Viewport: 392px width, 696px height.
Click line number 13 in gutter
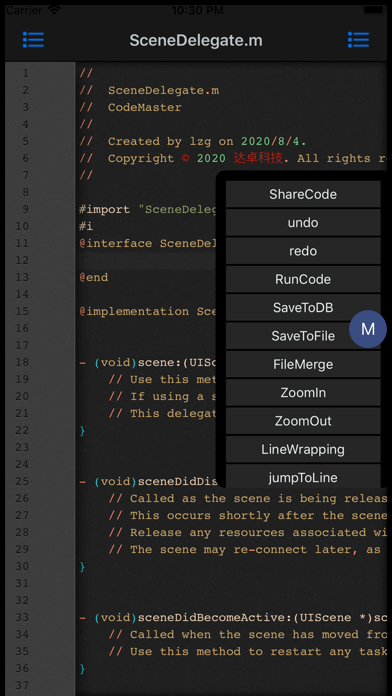pyautogui.click(x=22, y=277)
